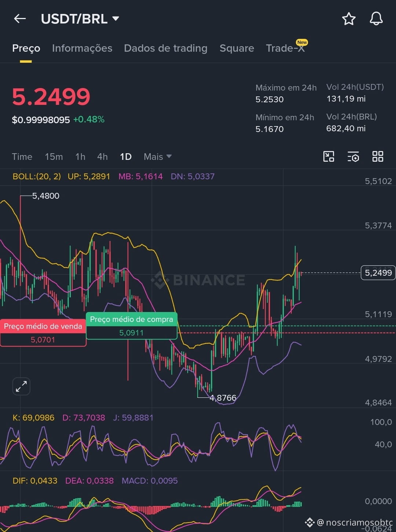
Task: Click the 5,0911 average buy price value
Action: pyautogui.click(x=131, y=333)
